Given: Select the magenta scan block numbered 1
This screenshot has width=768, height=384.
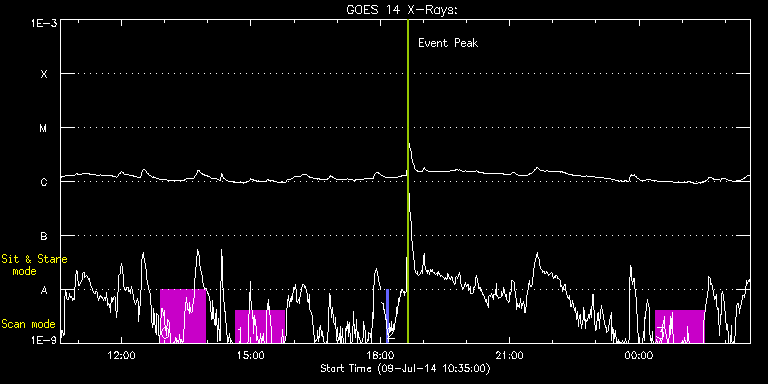Looking at the screenshot, I should pos(260,326).
